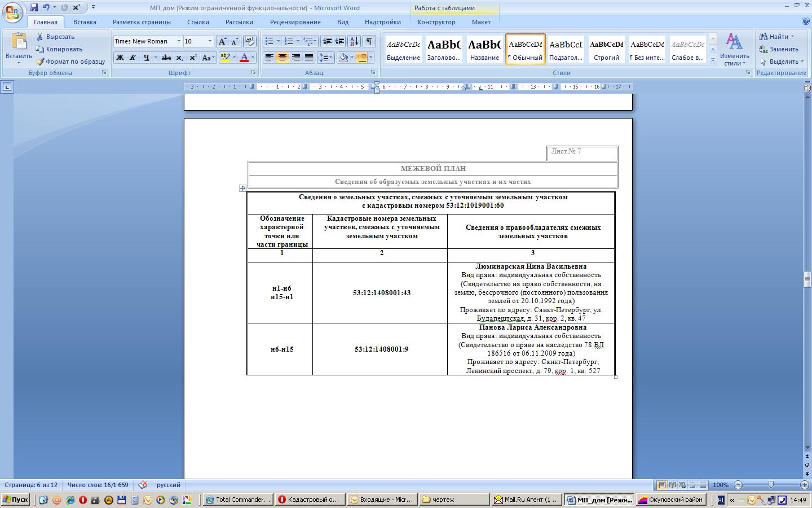The height and width of the screenshot is (508, 812).
Task: Apply the Заголово... heading style from gallery
Action: (443, 49)
